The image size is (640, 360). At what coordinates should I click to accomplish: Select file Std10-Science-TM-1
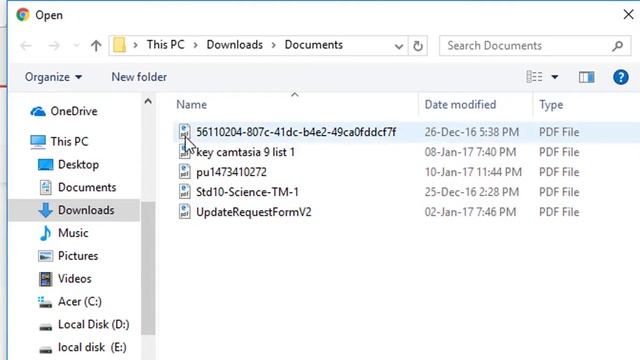point(247,192)
